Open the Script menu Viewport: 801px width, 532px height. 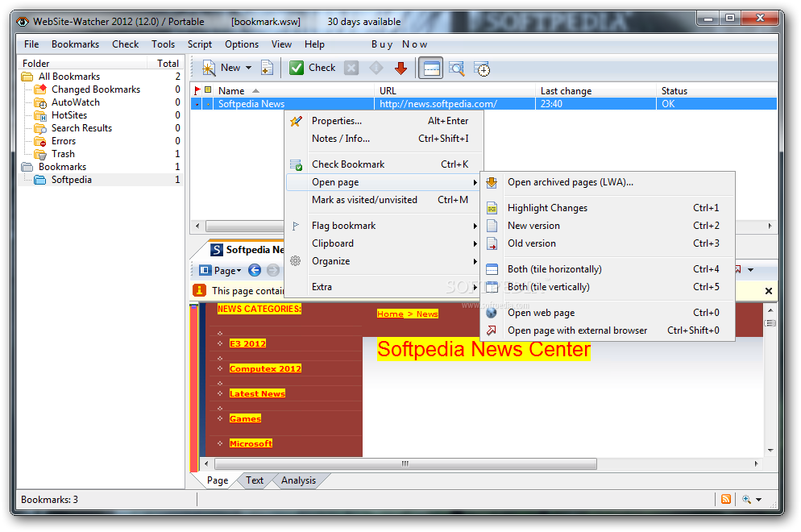pyautogui.click(x=200, y=44)
